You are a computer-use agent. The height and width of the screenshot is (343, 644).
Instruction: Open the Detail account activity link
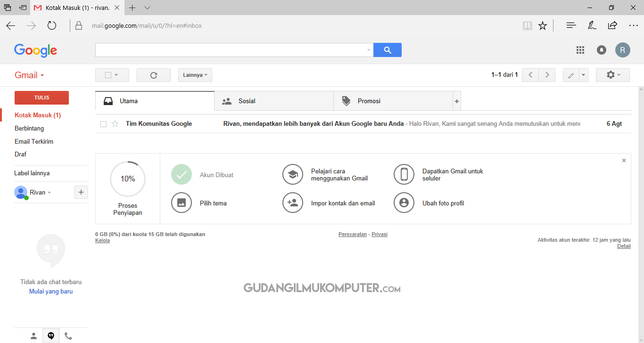coord(624,246)
